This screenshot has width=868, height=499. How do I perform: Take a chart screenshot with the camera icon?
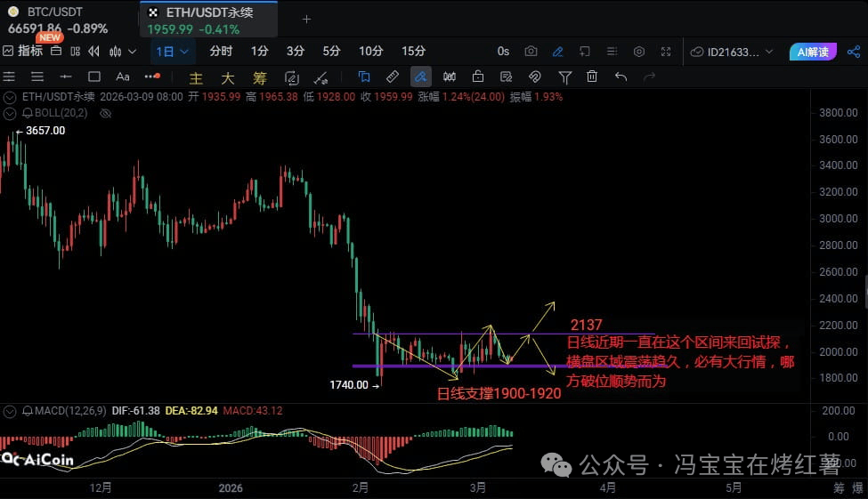tap(531, 52)
